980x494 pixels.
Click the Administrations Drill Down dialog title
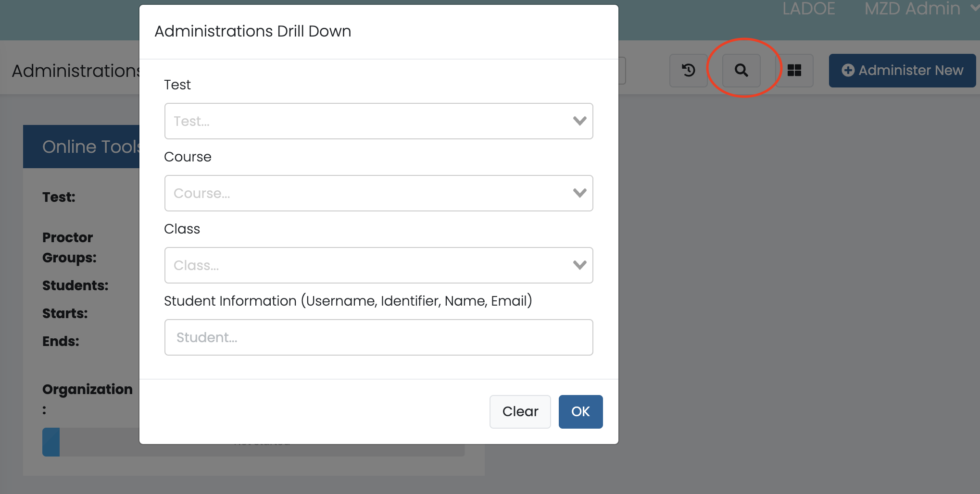tap(252, 31)
